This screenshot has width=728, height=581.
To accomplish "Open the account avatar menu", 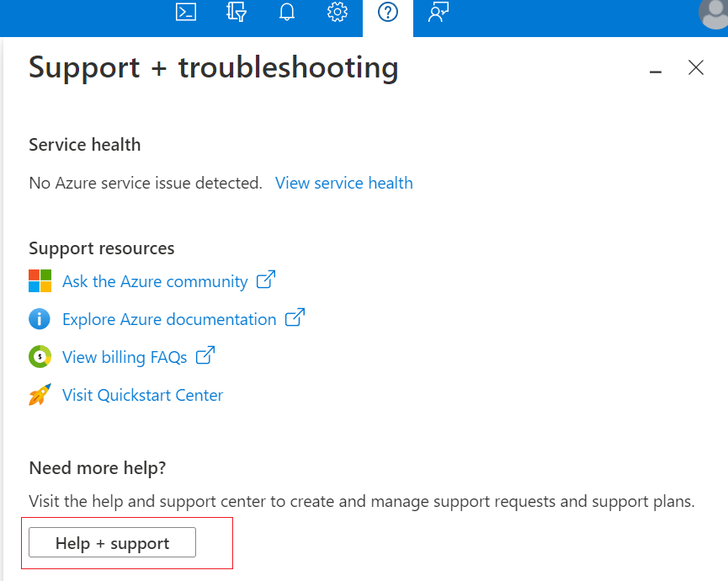I will 714,12.
